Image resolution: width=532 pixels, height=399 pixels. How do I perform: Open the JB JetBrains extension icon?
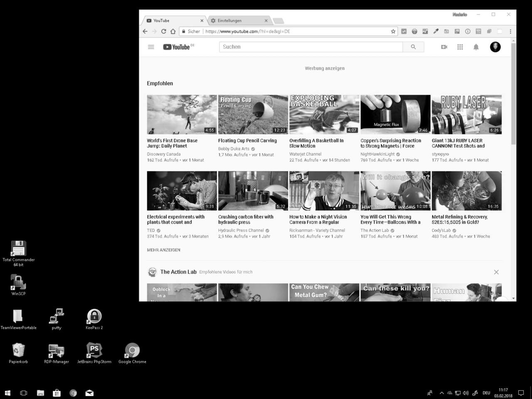[457, 31]
